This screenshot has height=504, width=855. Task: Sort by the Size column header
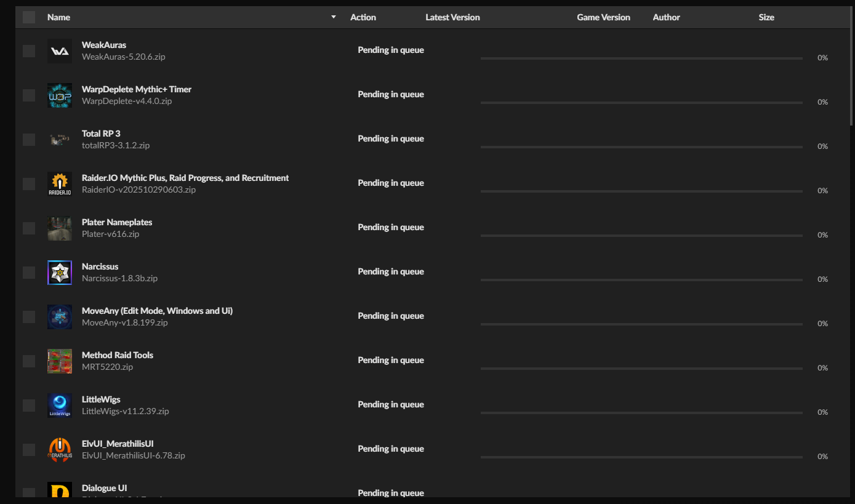[766, 17]
